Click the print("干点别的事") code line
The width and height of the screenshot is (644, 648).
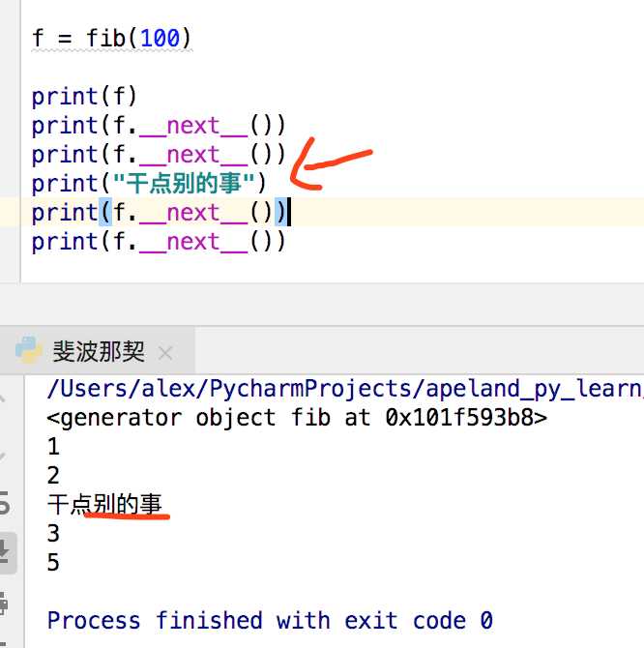pos(149,183)
